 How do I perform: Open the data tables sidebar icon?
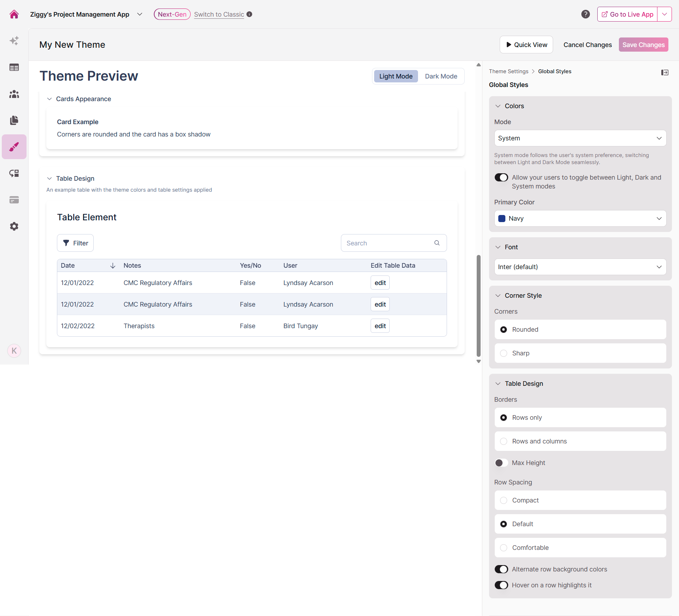tap(14, 67)
